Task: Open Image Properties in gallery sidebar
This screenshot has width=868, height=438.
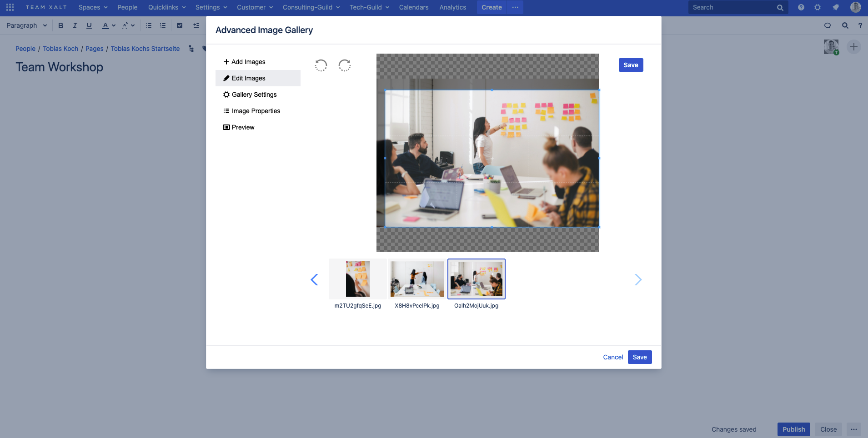Action: [258, 111]
